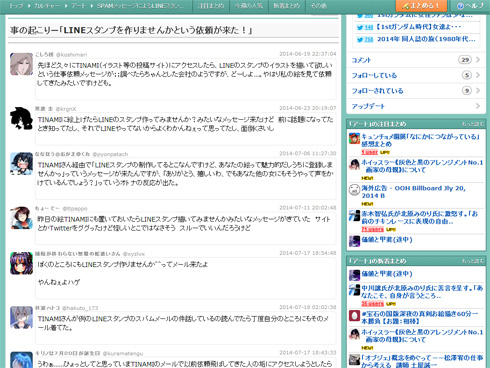Image resolution: width=490 pixels, height=368 pixels.
Task: Open 「オブジェ」概念をめぐって link
Action: pyautogui.click(x=422, y=361)
